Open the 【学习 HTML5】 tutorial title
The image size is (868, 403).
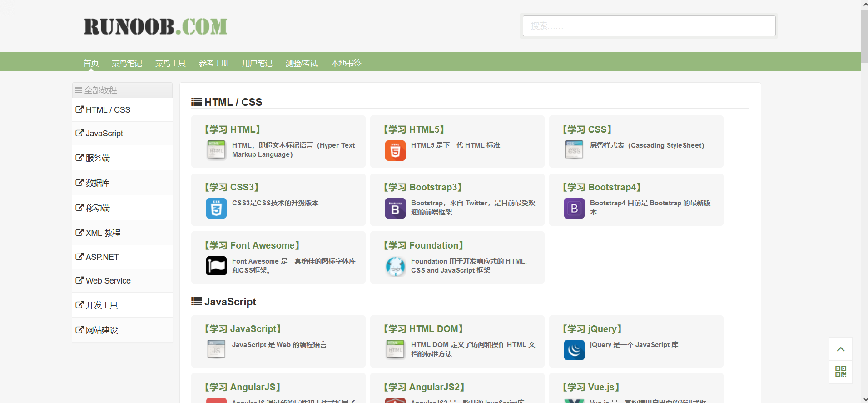[414, 129]
